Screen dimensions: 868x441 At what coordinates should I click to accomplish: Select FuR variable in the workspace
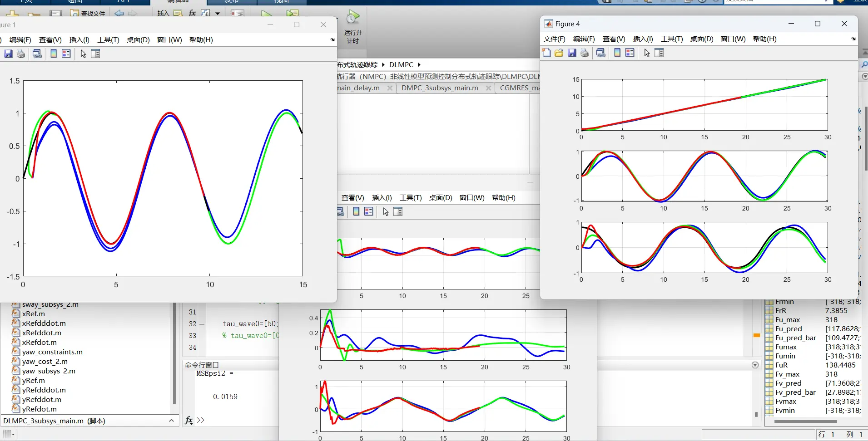781,365
